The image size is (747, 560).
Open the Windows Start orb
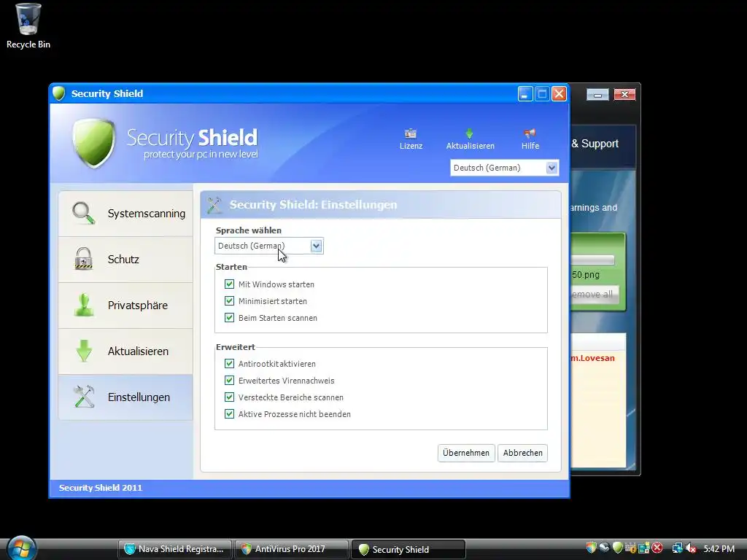pos(21,548)
